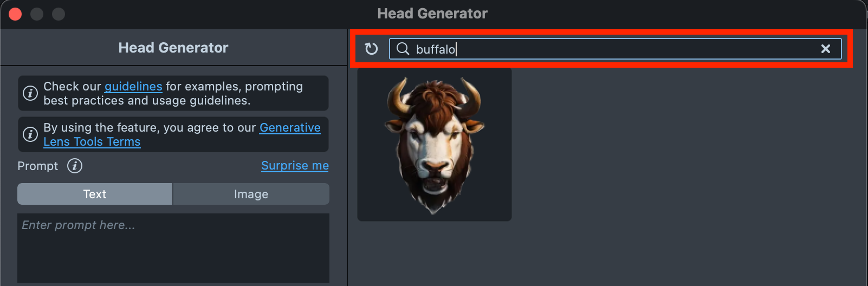Open the guidelines link

pyautogui.click(x=133, y=86)
